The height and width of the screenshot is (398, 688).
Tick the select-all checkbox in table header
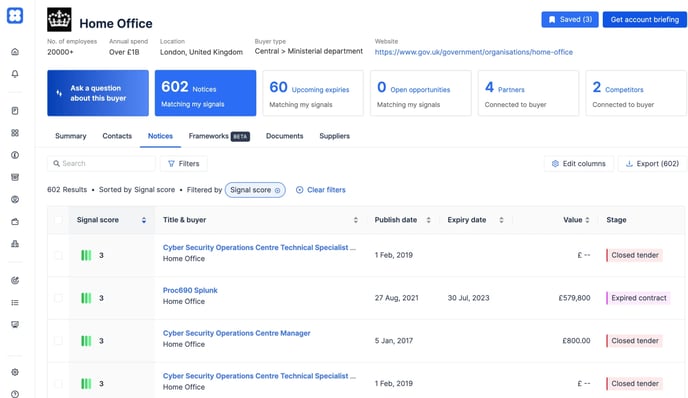[58, 220]
